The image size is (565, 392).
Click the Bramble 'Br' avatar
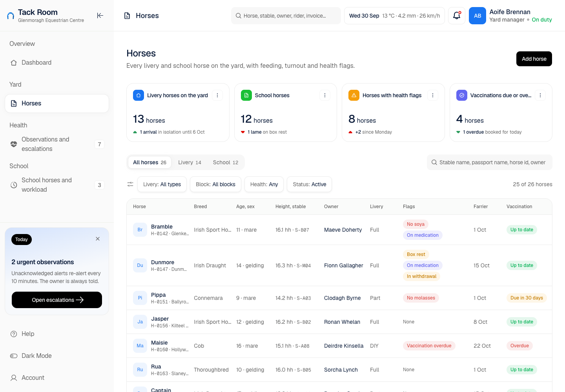(140, 230)
